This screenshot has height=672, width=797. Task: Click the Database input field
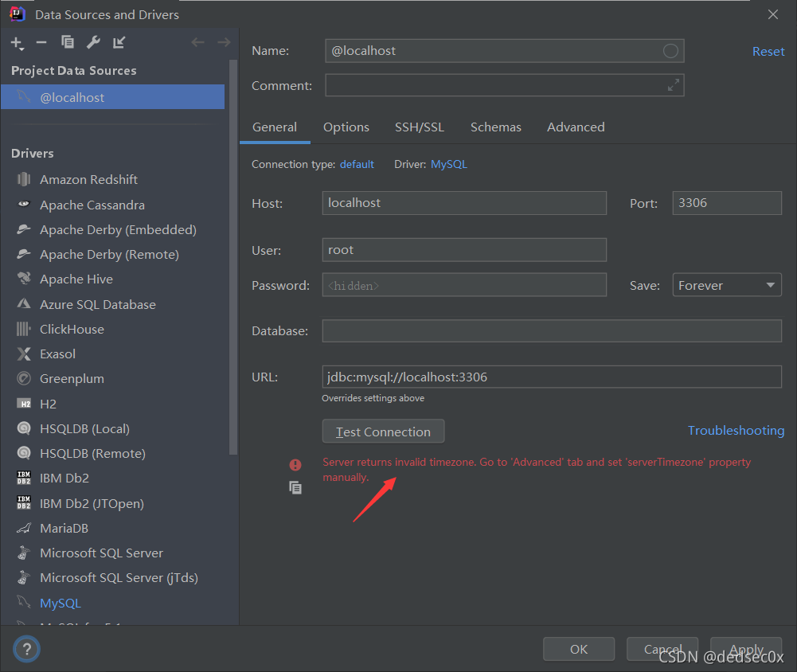point(552,331)
